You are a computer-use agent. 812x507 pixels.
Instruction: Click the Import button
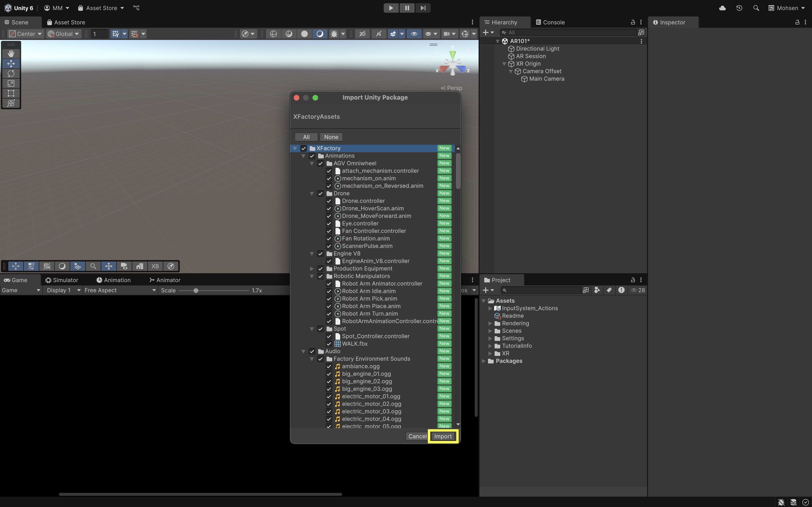pyautogui.click(x=443, y=436)
